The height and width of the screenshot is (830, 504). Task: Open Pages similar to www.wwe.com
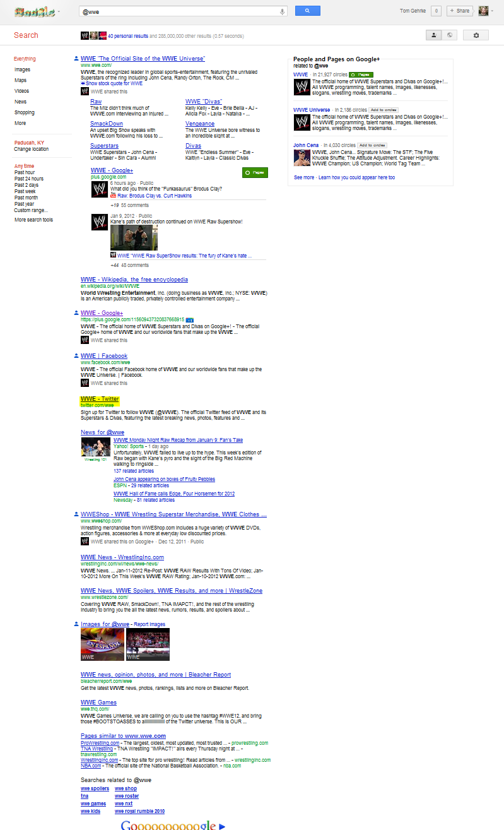point(123,736)
